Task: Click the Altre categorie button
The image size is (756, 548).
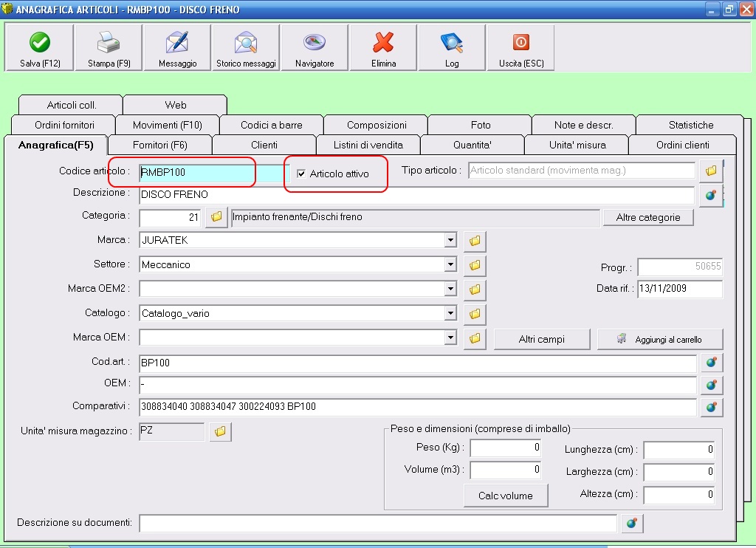Action: [648, 218]
